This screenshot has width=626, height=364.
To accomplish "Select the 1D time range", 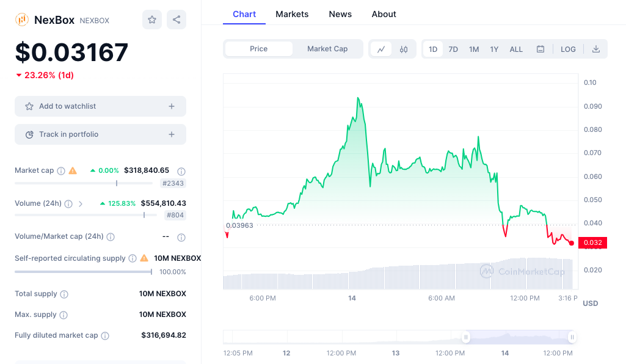I will tap(433, 49).
